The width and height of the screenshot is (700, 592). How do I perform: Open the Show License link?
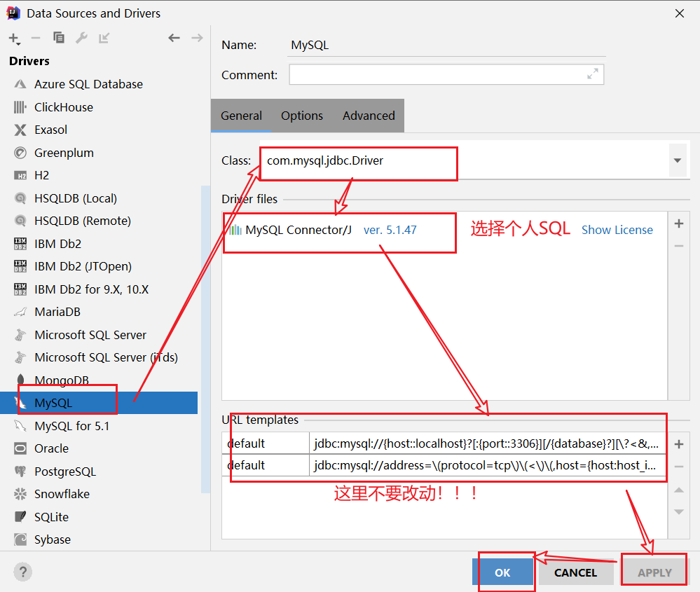point(617,230)
